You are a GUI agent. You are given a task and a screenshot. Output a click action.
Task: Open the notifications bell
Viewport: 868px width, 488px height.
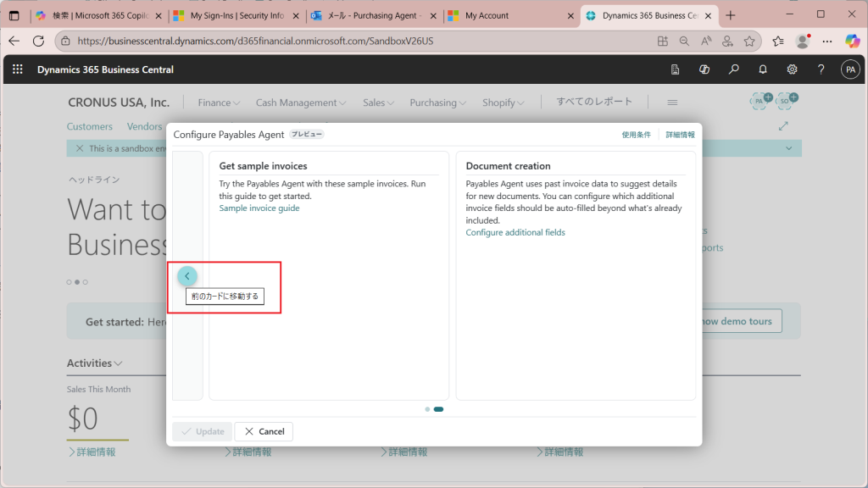pos(763,69)
